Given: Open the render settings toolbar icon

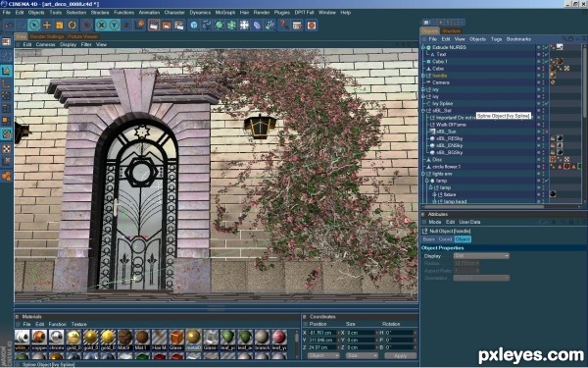Looking at the screenshot, I should pyautogui.click(x=179, y=26).
